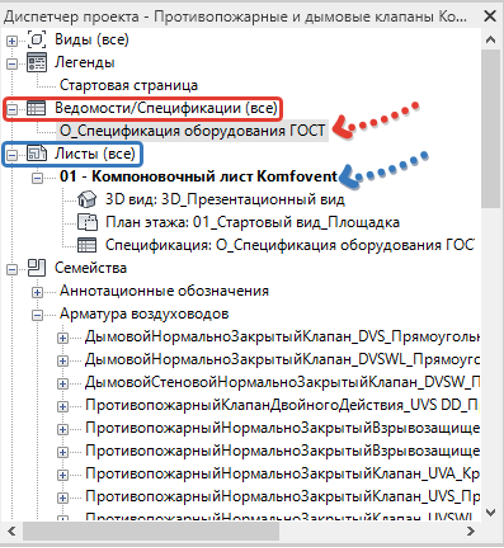504x548 pixels.
Task: Collapse the Легенды node
Action: (x=12, y=64)
